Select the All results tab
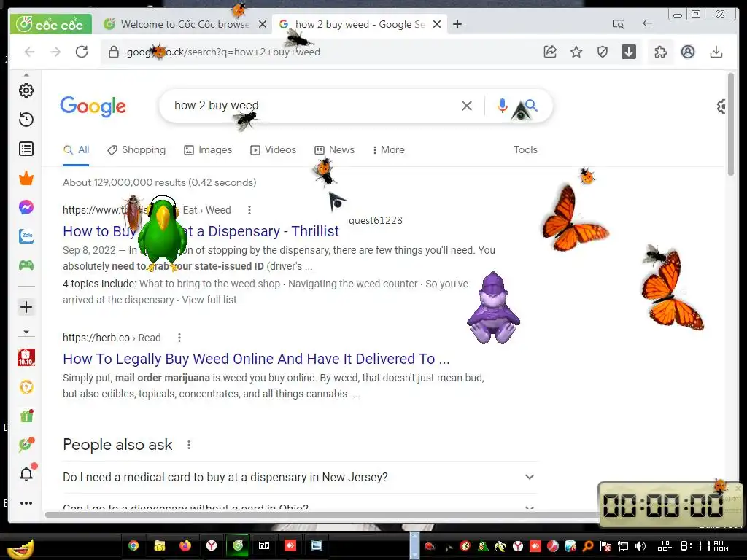The width and height of the screenshot is (747, 560). pyautogui.click(x=76, y=150)
